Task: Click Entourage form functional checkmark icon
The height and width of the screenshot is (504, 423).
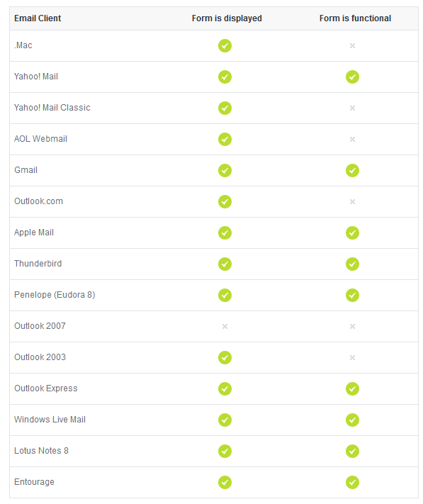Action: 352,482
